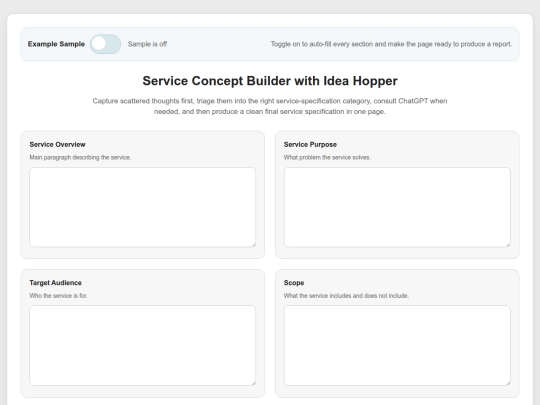Click the "Sample is off" status text
This screenshot has height=405, width=540.
coord(147,44)
